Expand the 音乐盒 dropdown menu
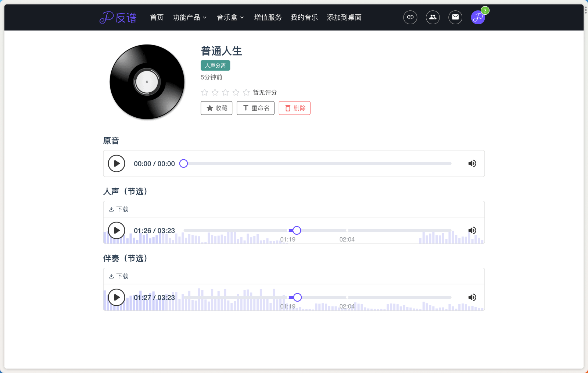 [x=230, y=17]
